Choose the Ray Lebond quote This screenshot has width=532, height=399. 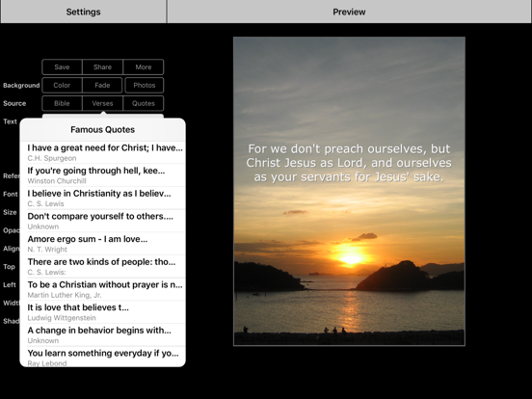pyautogui.click(x=103, y=357)
